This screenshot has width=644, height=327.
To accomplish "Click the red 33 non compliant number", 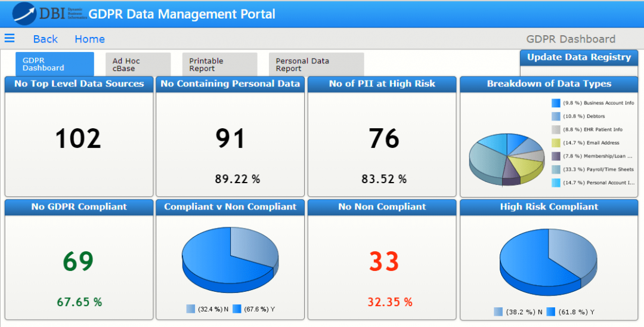I will pyautogui.click(x=383, y=261).
